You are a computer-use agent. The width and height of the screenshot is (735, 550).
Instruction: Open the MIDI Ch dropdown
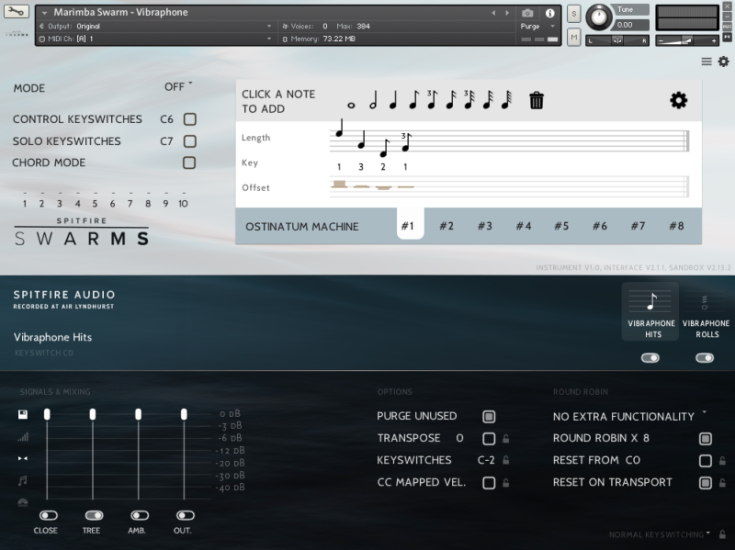(155, 38)
